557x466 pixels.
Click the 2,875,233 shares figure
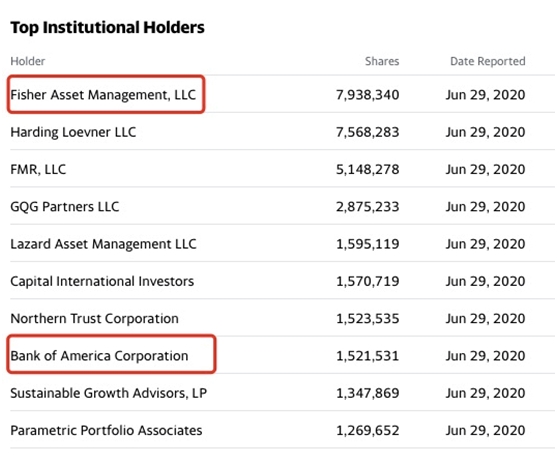[x=368, y=207]
